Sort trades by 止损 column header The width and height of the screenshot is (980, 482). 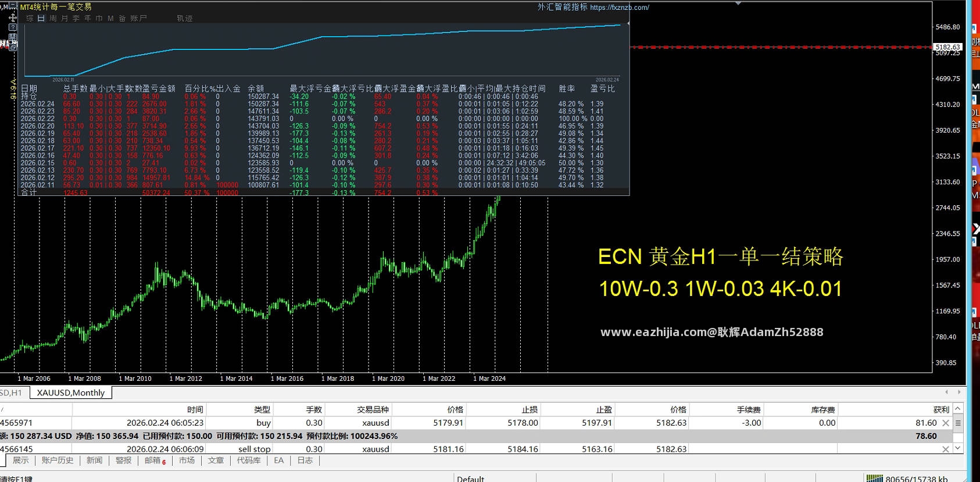[503, 409]
